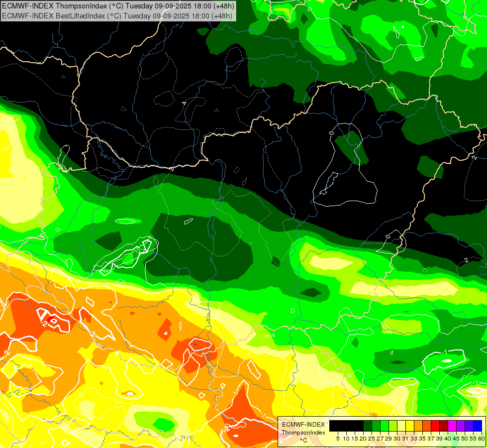The height and width of the screenshot is (448, 487).
Task: Click the legend scale value '15'
Action: 355,439
